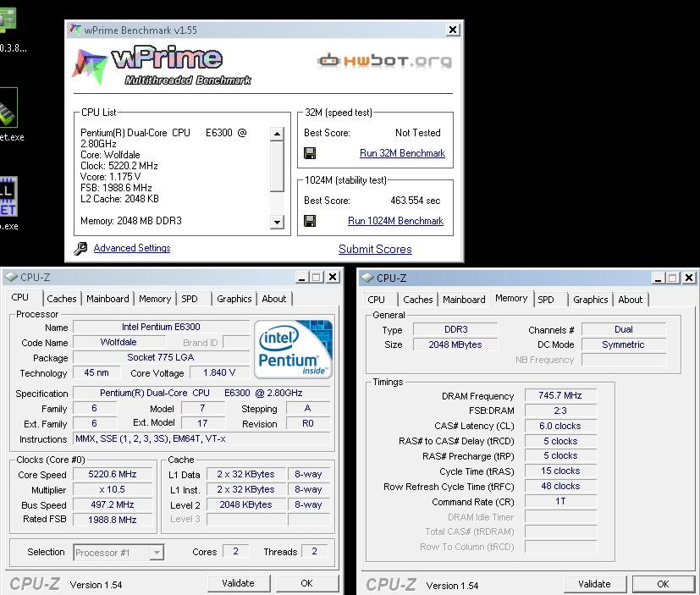The width and height of the screenshot is (700, 595).
Task: Click OK in left CPU-Z window
Action: pos(307,583)
